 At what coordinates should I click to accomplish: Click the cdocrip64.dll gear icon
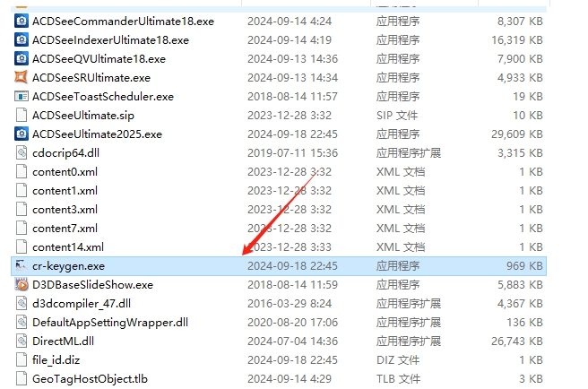click(22, 152)
